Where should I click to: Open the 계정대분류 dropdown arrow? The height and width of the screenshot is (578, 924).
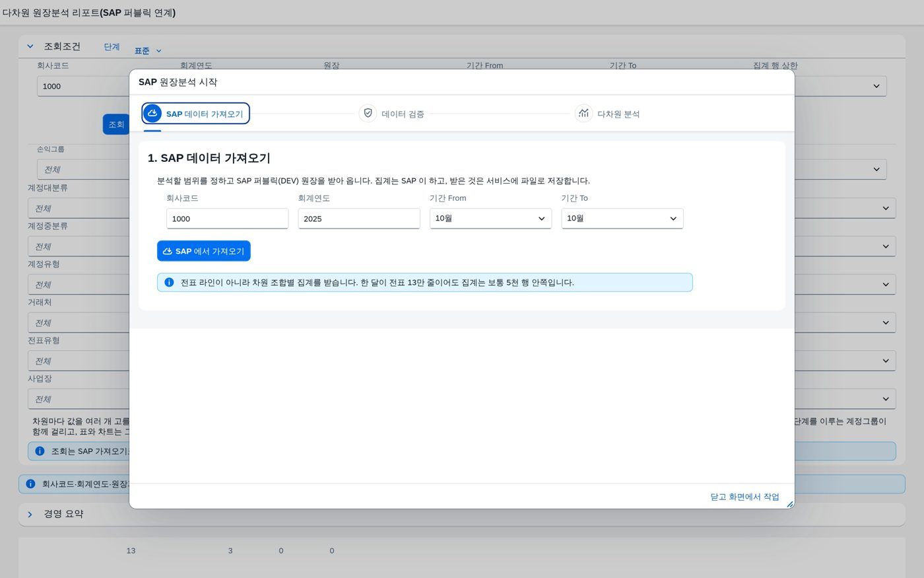pos(886,208)
